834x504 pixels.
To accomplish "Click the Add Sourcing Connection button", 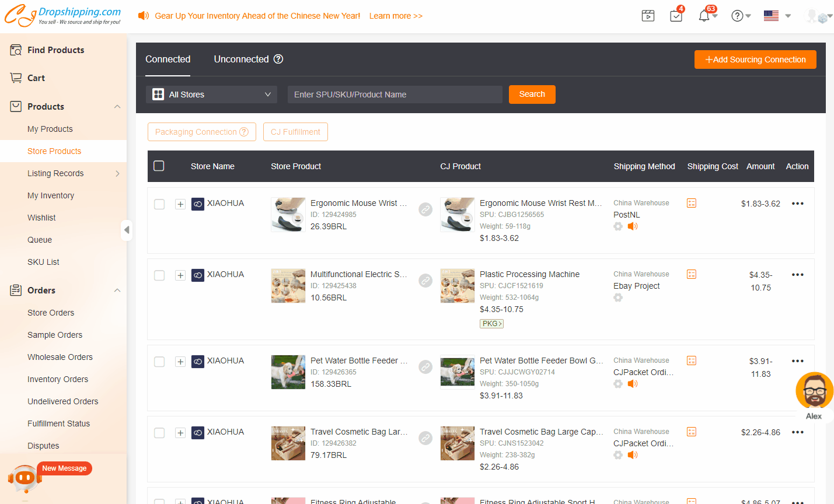I will click(x=755, y=60).
